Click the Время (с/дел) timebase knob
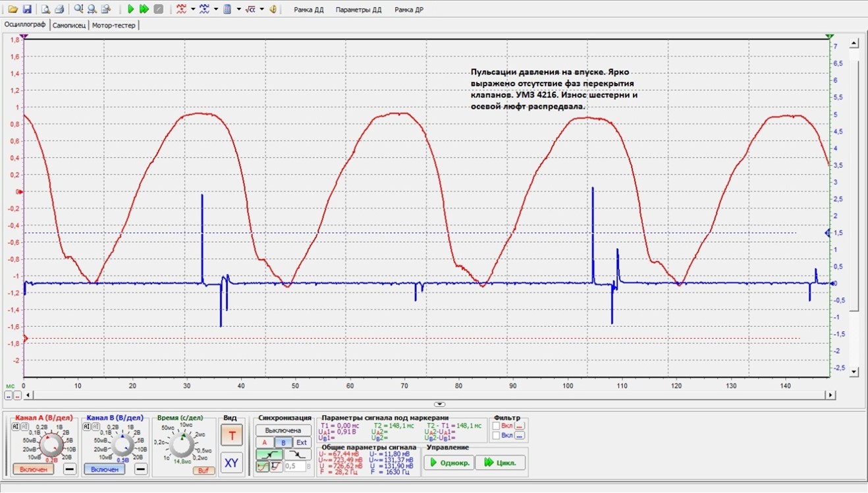The height and width of the screenshot is (493, 868). coord(182,446)
